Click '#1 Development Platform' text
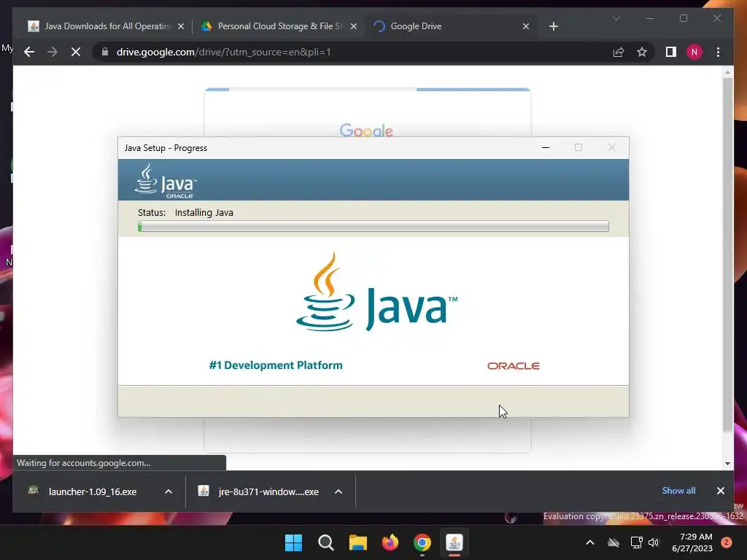The width and height of the screenshot is (747, 560). pyautogui.click(x=275, y=365)
